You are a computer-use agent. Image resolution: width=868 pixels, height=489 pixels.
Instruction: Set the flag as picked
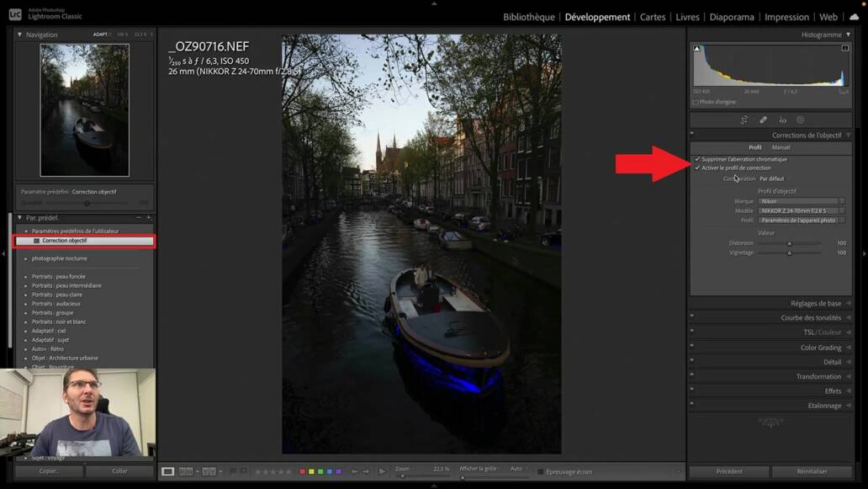[233, 471]
